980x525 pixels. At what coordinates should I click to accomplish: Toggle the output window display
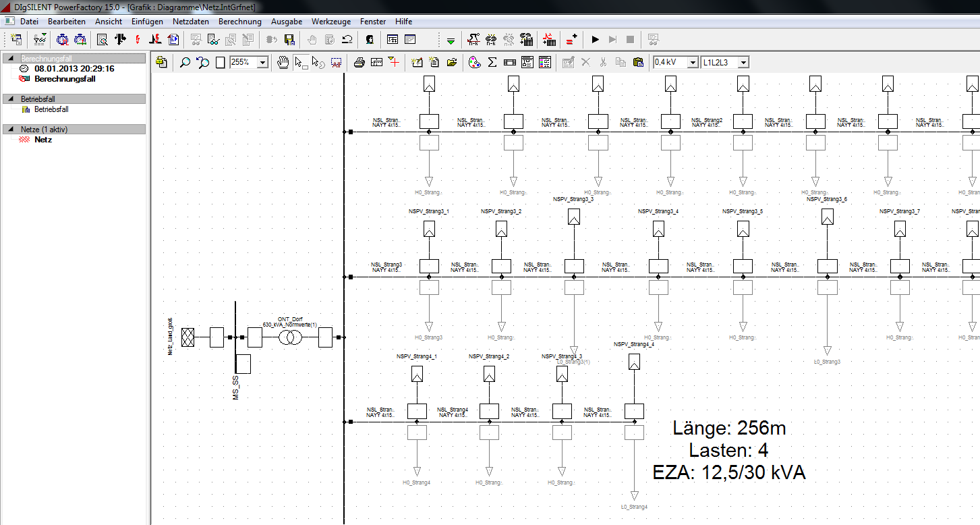410,39
